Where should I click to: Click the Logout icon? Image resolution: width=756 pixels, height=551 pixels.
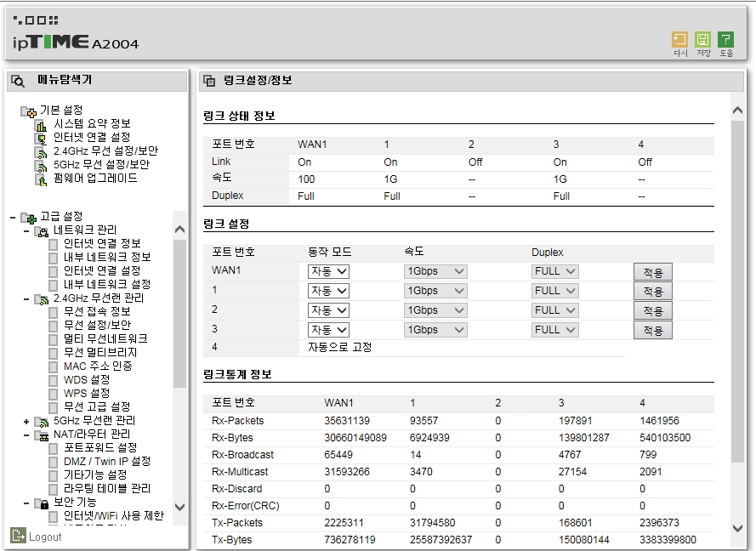coord(18,535)
